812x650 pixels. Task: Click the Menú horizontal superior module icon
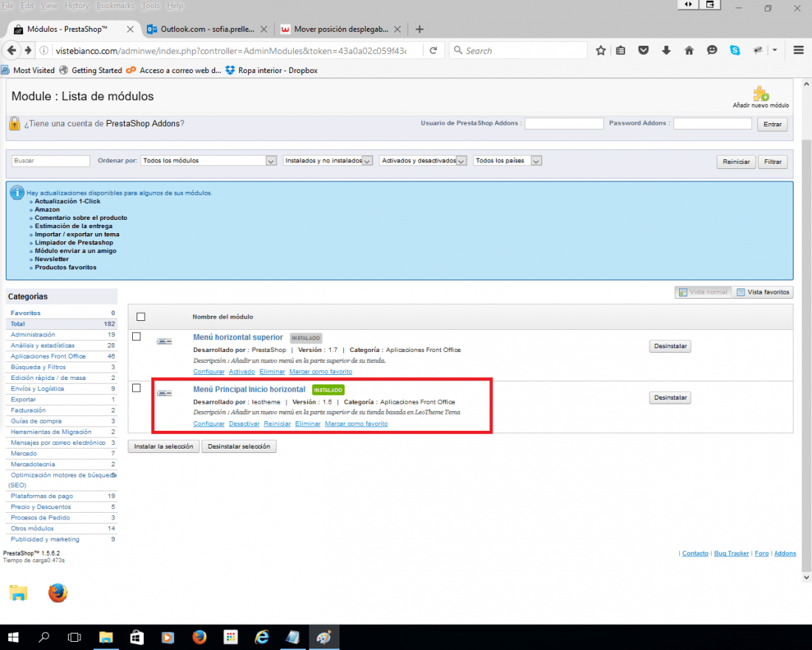164,342
